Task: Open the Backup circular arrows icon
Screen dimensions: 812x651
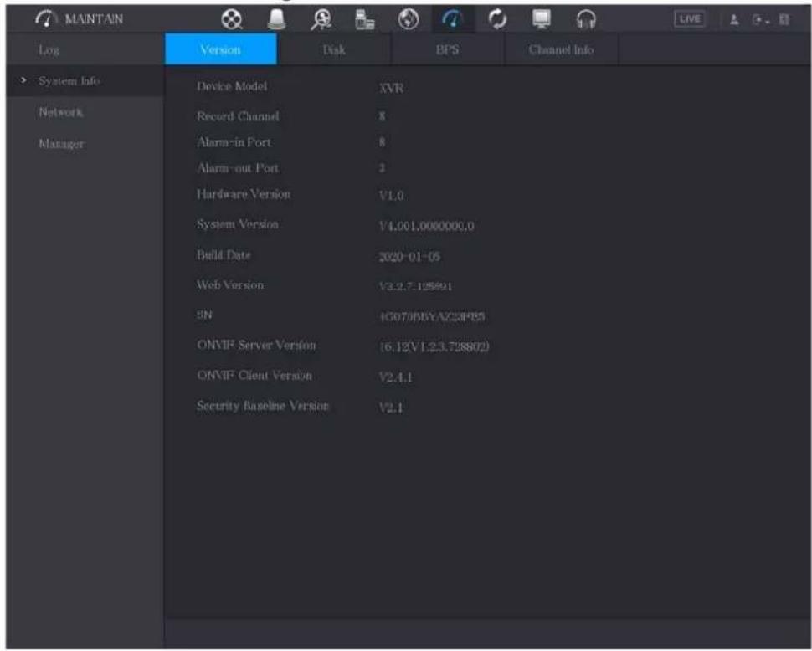Action: tap(497, 20)
